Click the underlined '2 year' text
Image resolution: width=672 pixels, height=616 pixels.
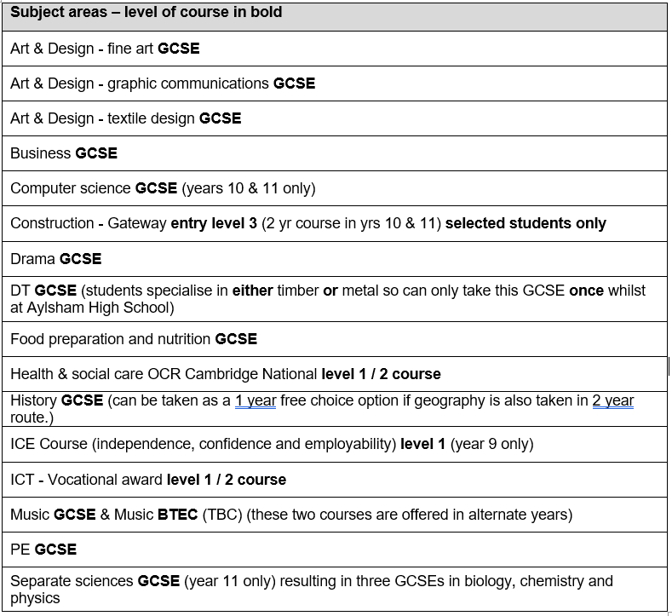(613, 400)
